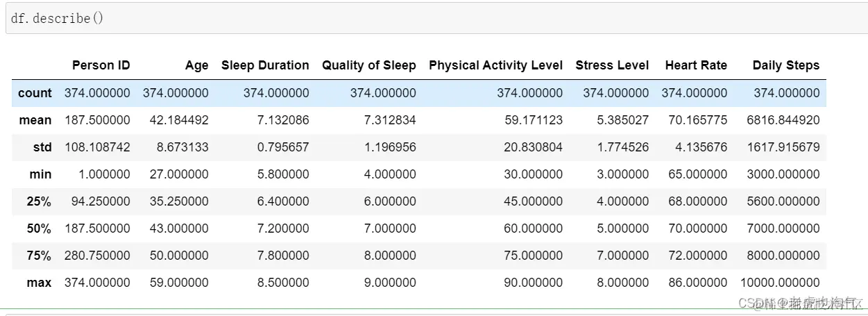Click max Physical Activity value 90.000000

534,283
